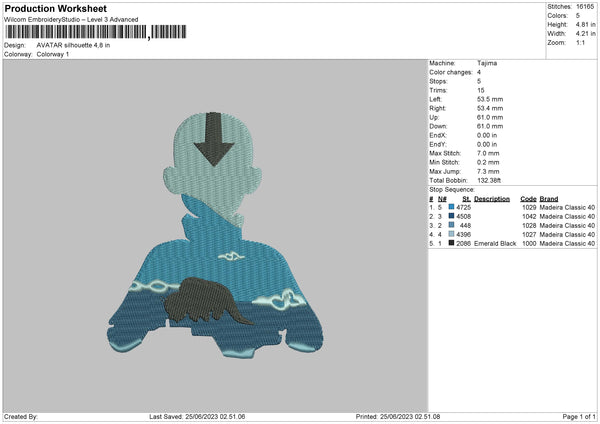Click thread code '1000' in stop sequence
The width and height of the screenshot is (600, 424).
[x=529, y=243]
